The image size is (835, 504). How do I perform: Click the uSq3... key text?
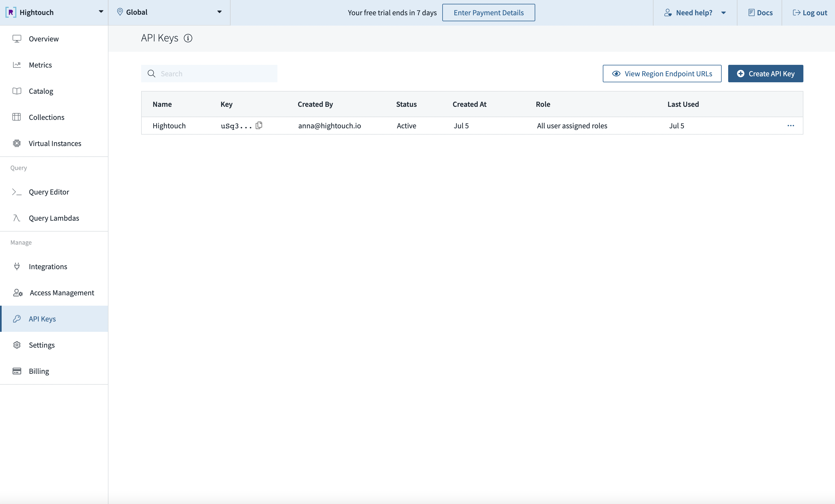(x=236, y=126)
